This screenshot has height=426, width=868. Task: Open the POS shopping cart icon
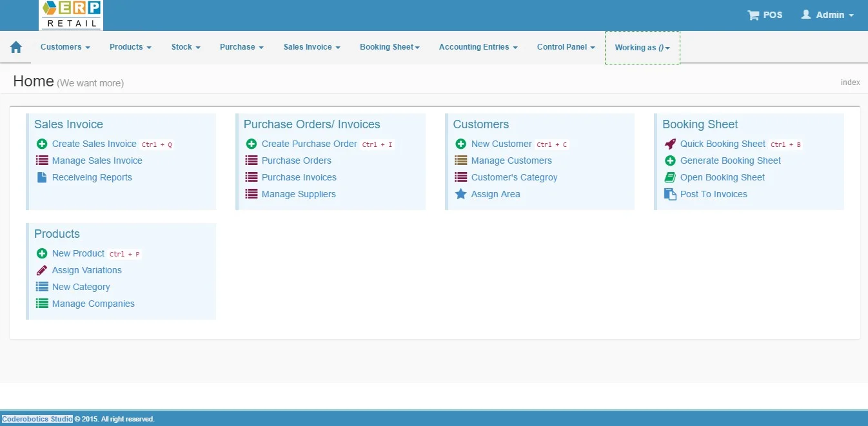tap(753, 15)
